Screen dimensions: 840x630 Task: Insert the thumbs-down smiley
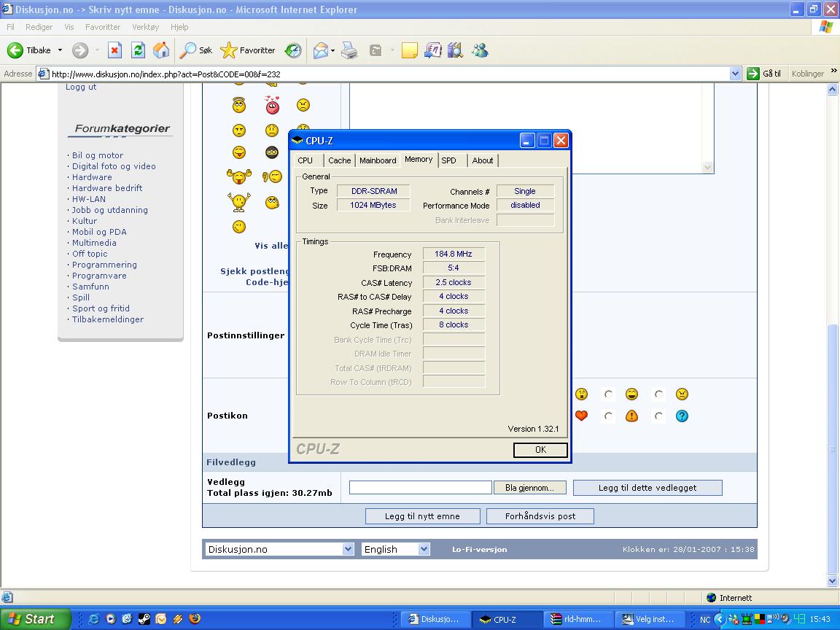pos(273,176)
